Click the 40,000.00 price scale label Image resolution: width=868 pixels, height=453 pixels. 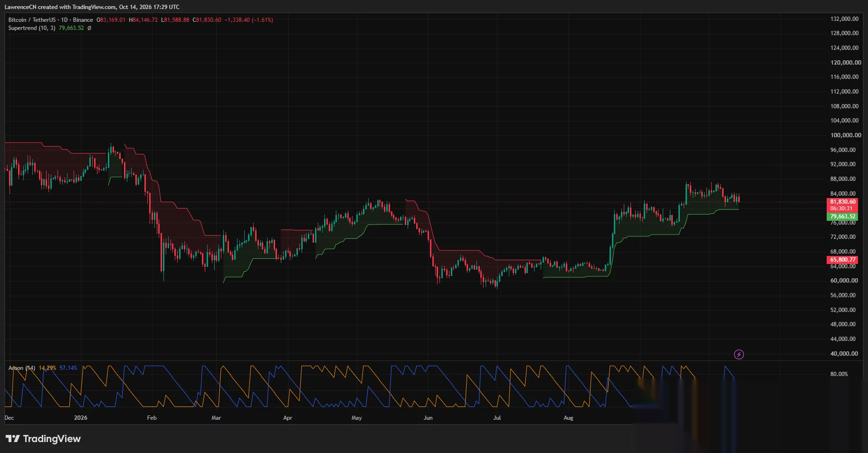pos(844,354)
